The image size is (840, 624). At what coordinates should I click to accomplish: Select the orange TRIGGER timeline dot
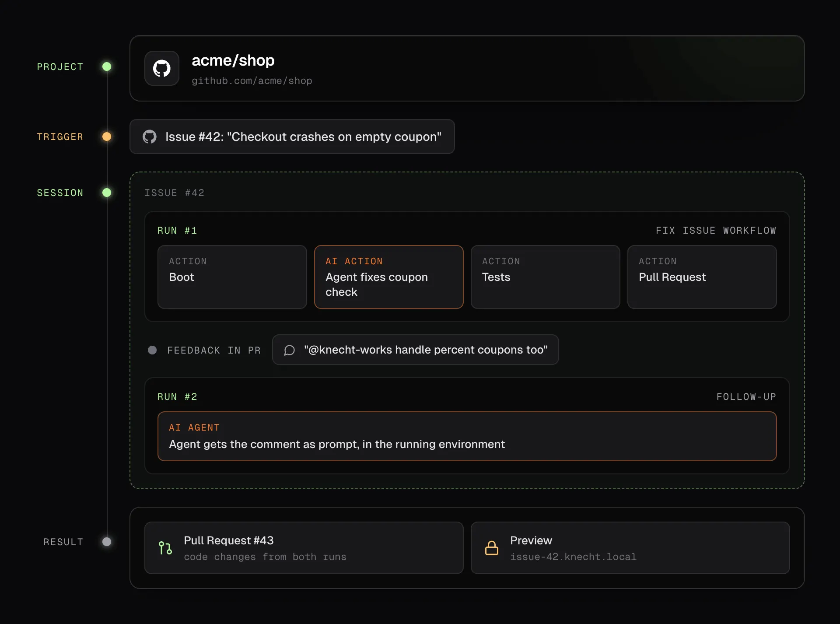click(107, 137)
